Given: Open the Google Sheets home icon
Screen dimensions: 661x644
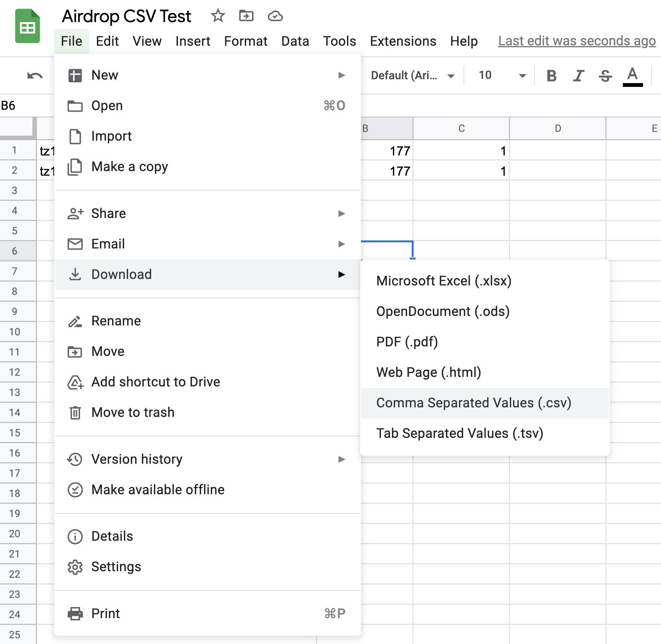Looking at the screenshot, I should tap(27, 27).
